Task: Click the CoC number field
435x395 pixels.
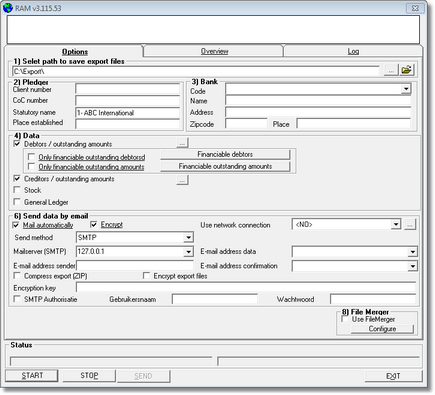Action: tap(127, 101)
